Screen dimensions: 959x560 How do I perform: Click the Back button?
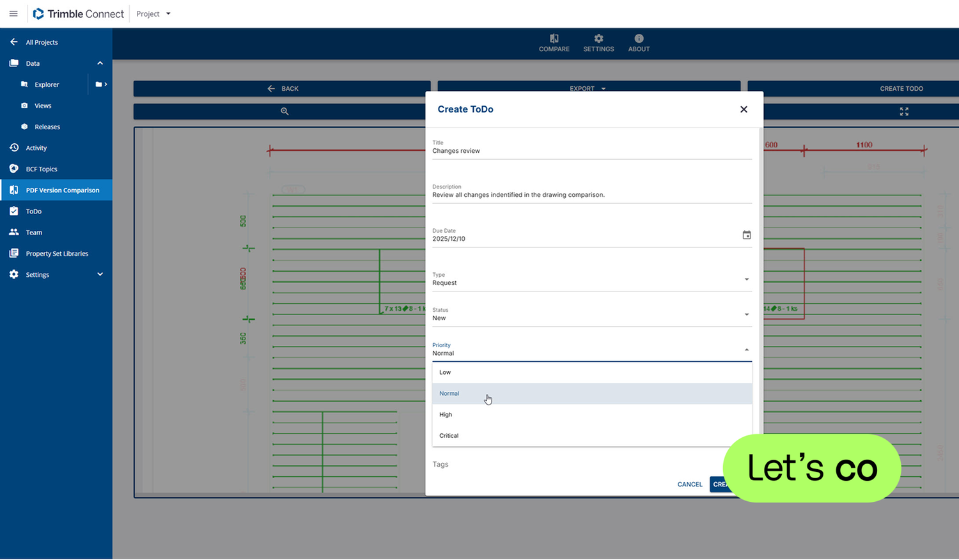coord(282,88)
